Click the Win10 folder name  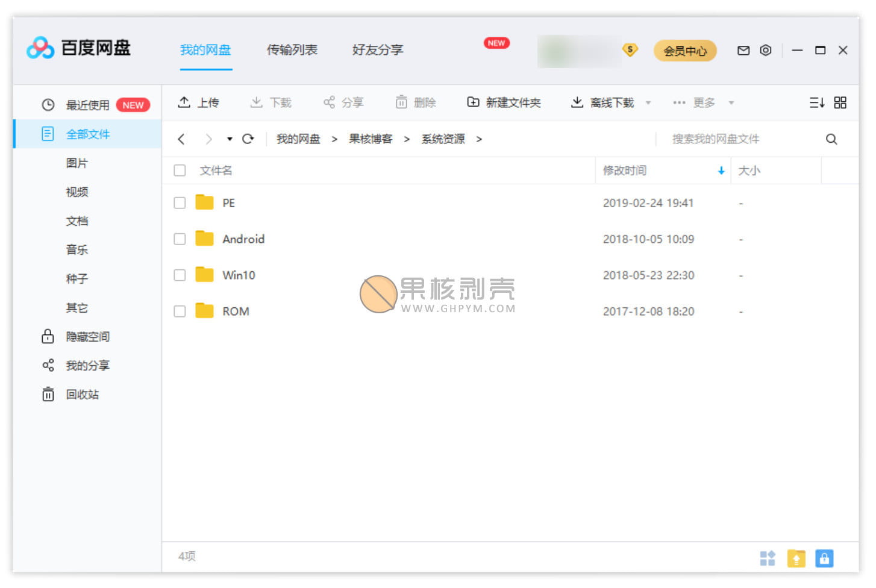[x=239, y=275]
